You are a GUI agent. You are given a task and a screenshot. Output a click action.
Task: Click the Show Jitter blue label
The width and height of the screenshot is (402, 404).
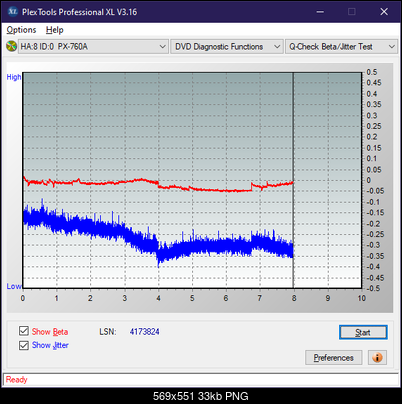click(50, 345)
